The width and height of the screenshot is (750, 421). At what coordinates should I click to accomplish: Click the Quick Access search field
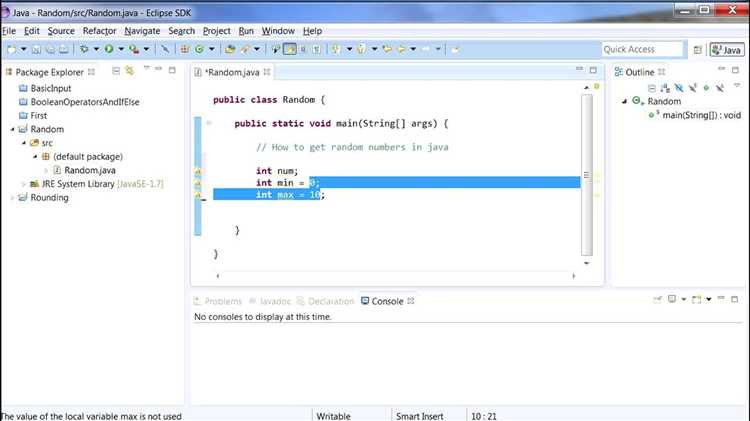(642, 49)
